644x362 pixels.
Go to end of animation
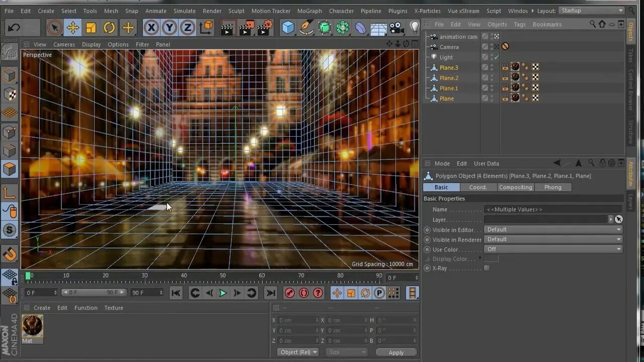tap(271, 293)
